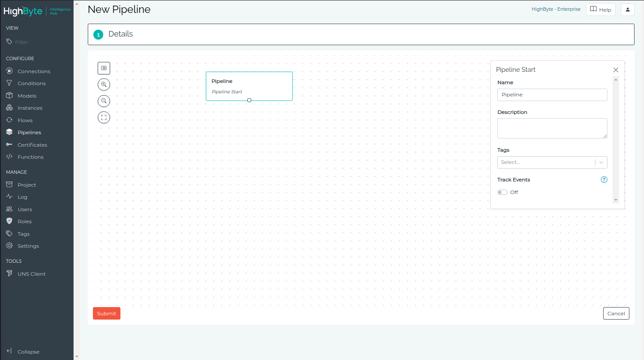This screenshot has width=644, height=360.
Task: Click the Connections sidebar icon
Action: point(9,71)
